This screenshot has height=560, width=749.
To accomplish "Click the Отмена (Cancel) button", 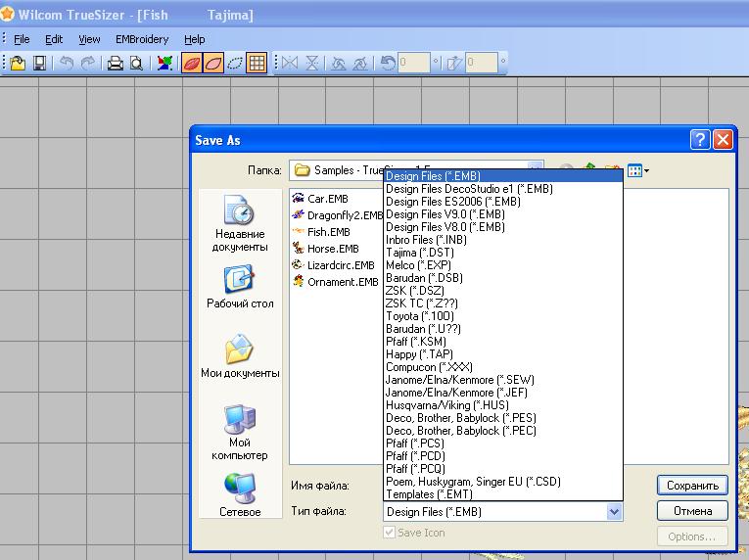I will (x=692, y=511).
